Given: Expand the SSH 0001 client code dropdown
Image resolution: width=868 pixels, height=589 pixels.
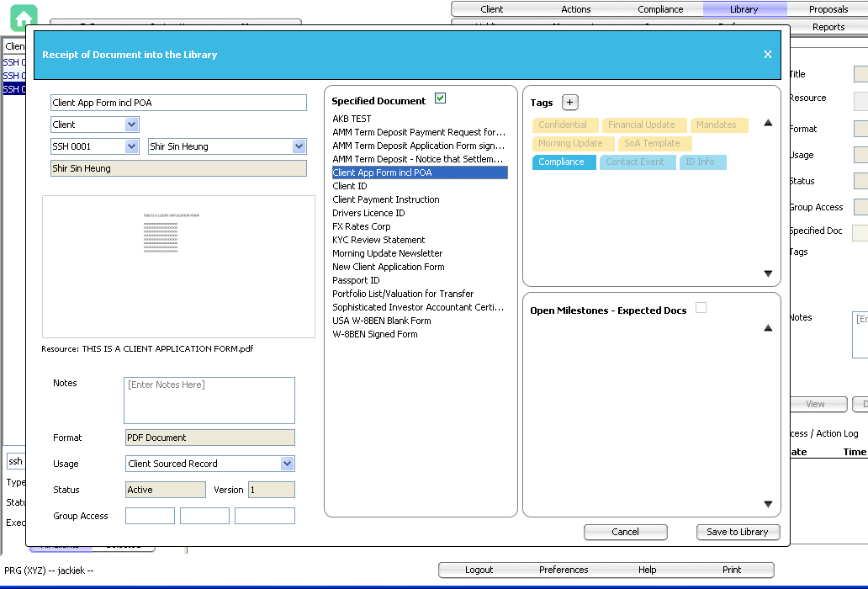Looking at the screenshot, I should (131, 146).
